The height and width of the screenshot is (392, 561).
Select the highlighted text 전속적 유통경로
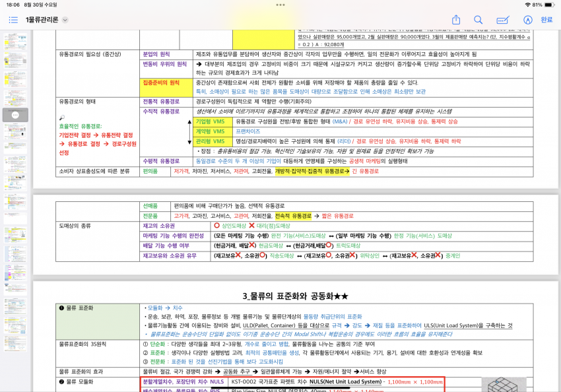point(293,216)
